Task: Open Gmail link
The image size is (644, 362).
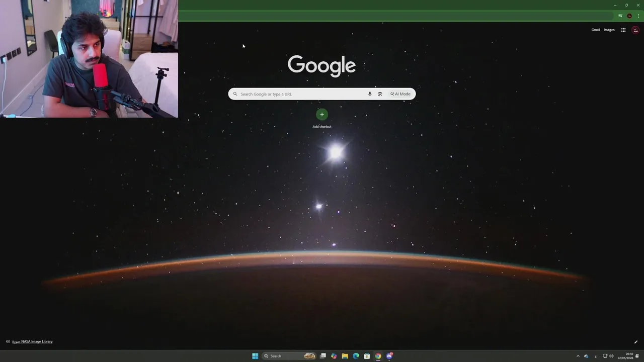Action: point(596,30)
